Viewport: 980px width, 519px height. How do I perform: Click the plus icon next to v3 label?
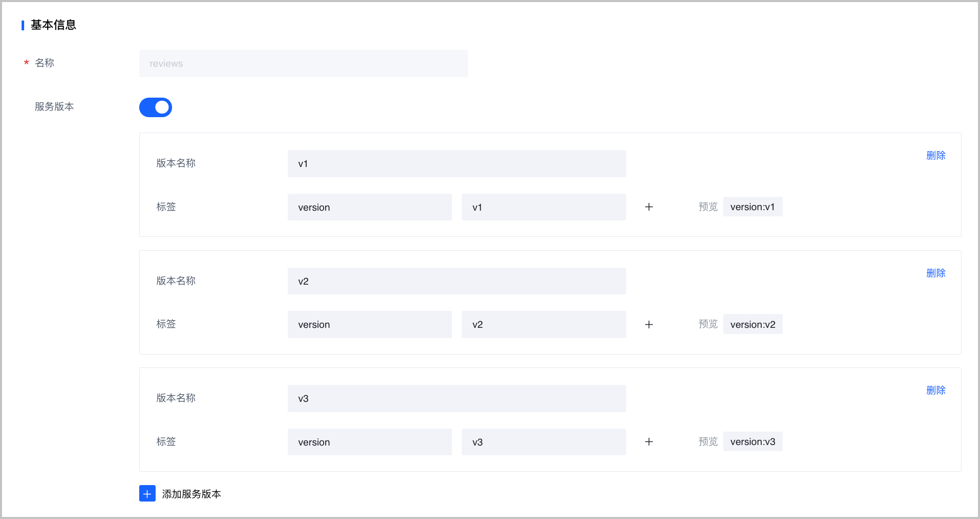[x=649, y=442]
